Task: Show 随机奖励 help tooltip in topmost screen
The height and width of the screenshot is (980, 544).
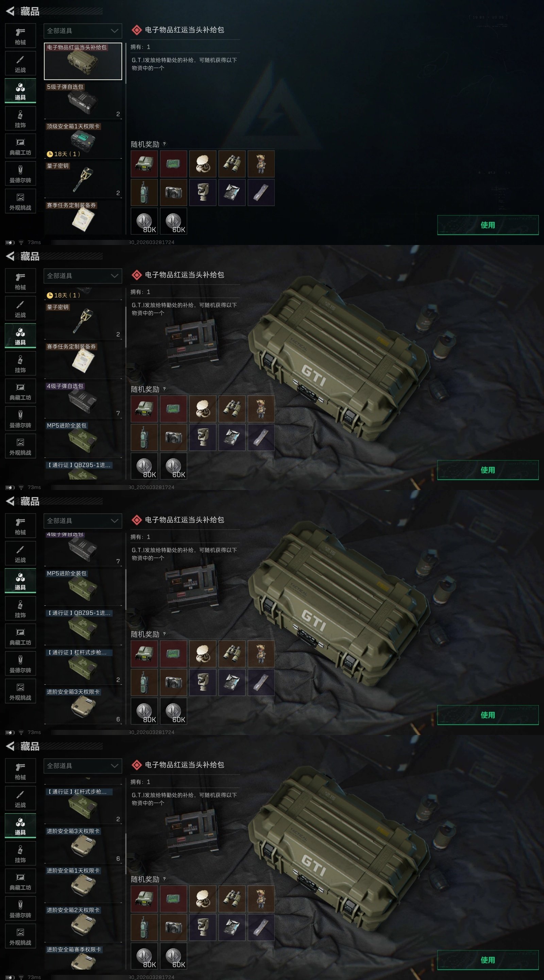Action: (x=164, y=144)
